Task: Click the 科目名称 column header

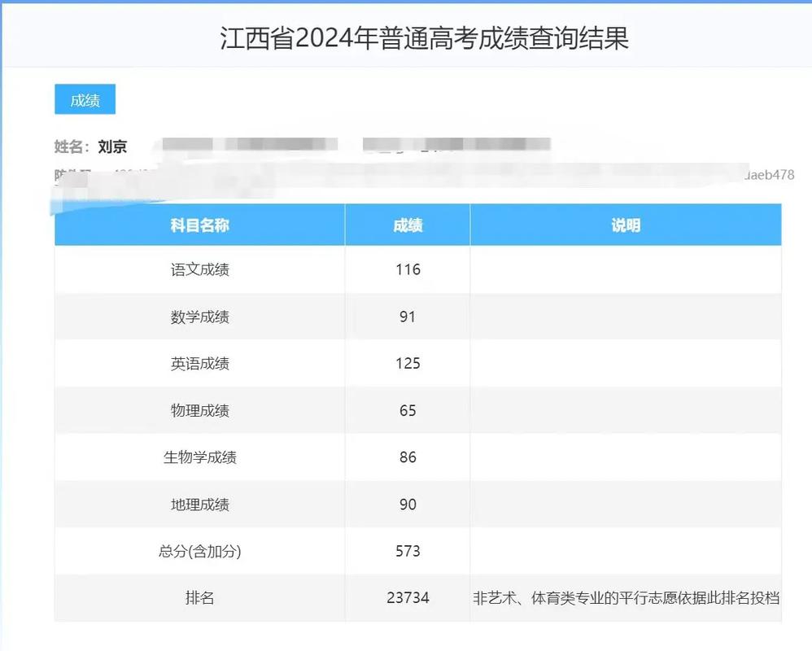Action: point(200,225)
